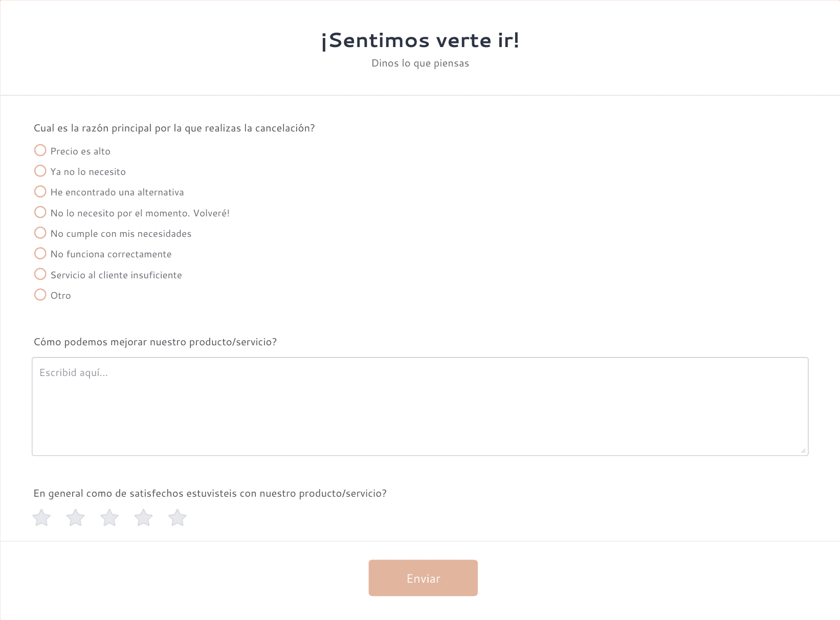Select the fourth star rating
The height and width of the screenshot is (620, 840).
[144, 518]
